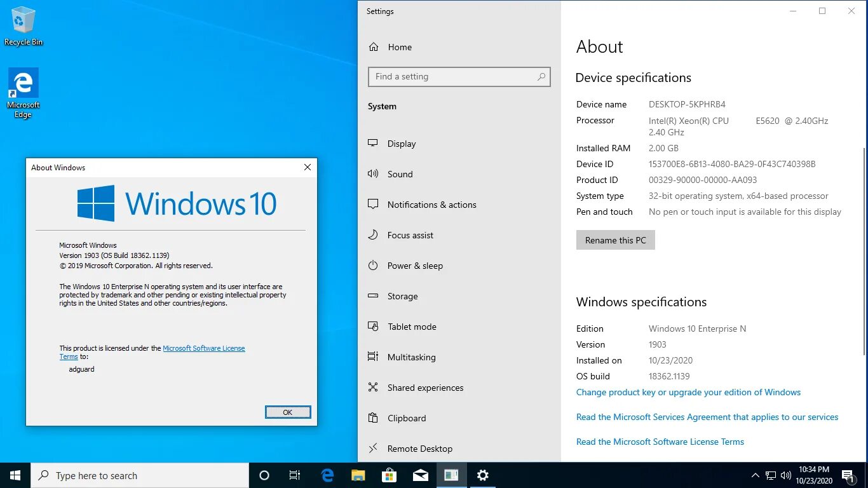
Task: Click the licensee name adguard in dialog
Action: pyautogui.click(x=81, y=369)
